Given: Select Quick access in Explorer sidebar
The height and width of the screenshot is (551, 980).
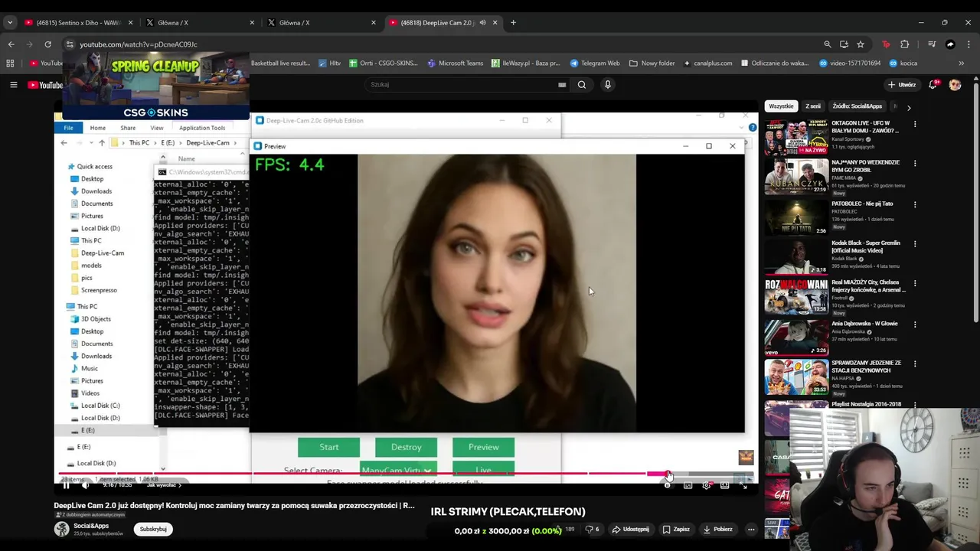Looking at the screenshot, I should tap(94, 166).
